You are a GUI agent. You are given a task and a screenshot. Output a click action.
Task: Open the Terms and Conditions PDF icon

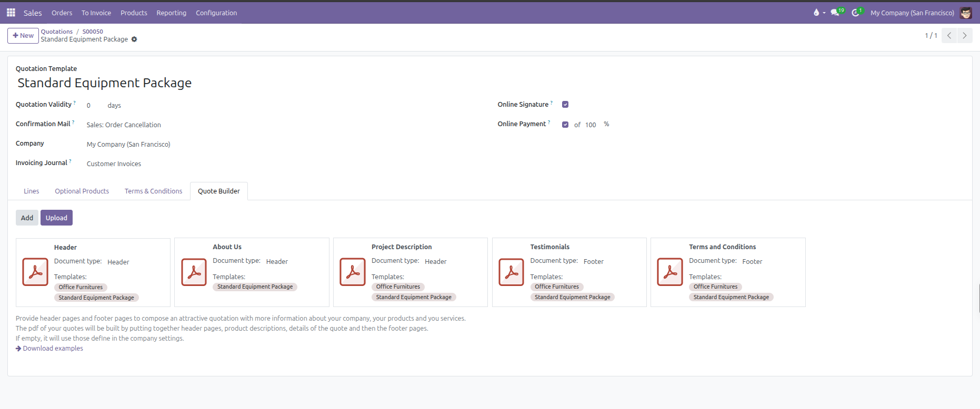(x=670, y=272)
